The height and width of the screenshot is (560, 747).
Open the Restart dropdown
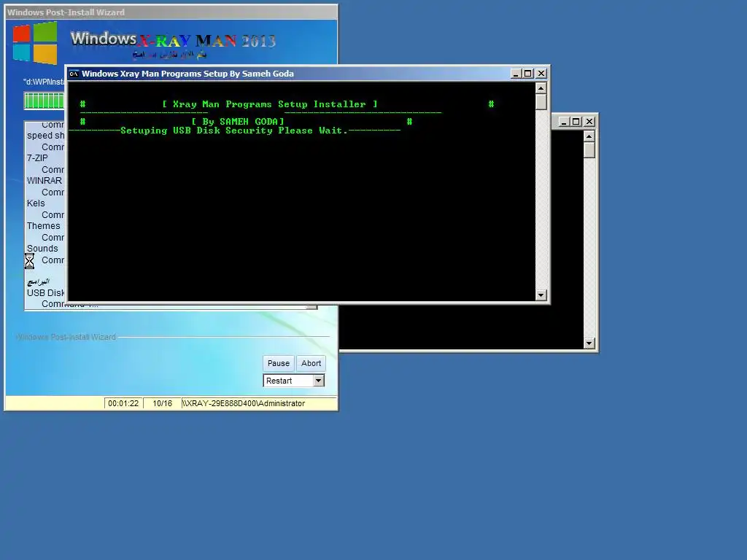[x=319, y=381]
